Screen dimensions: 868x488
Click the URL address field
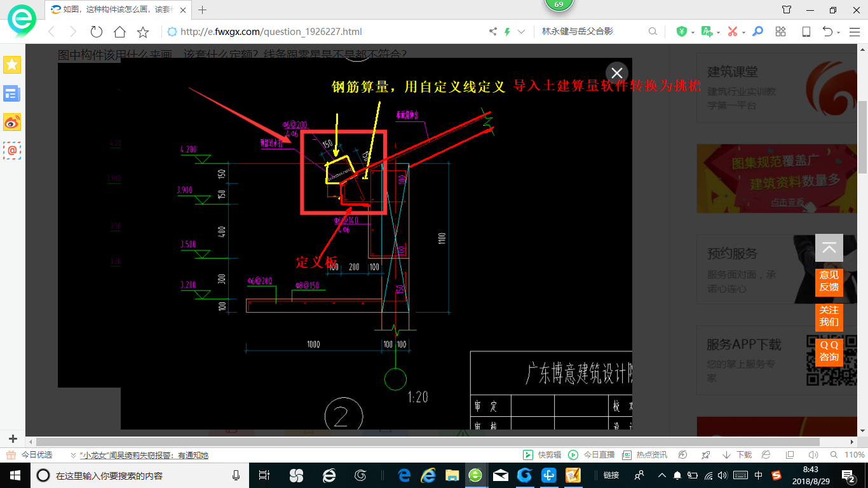click(x=324, y=32)
